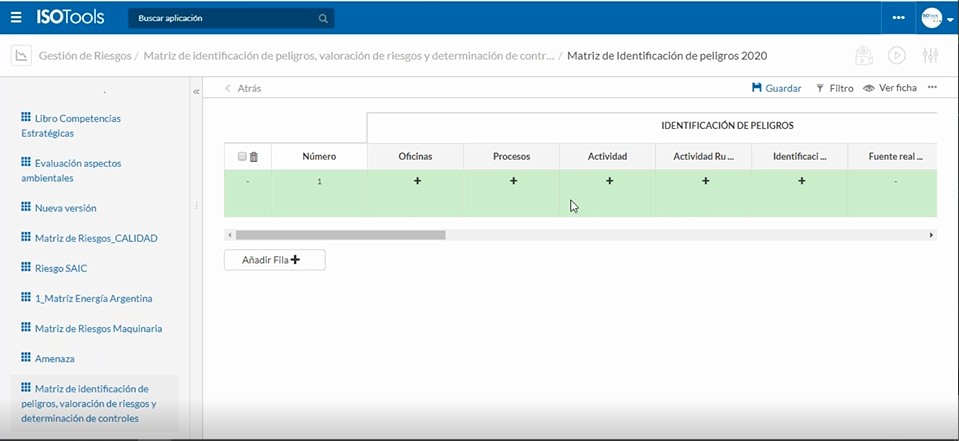Select Riesgo SAIC in the sidebar

pos(62,268)
